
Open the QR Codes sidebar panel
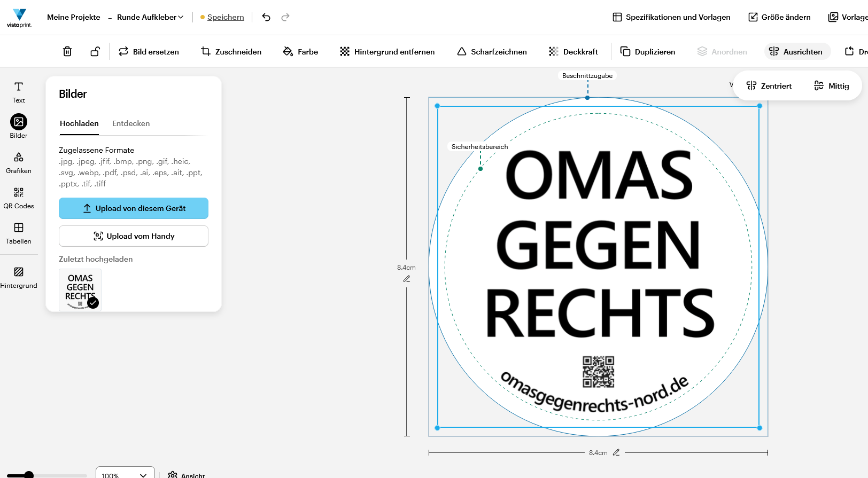[19, 198]
